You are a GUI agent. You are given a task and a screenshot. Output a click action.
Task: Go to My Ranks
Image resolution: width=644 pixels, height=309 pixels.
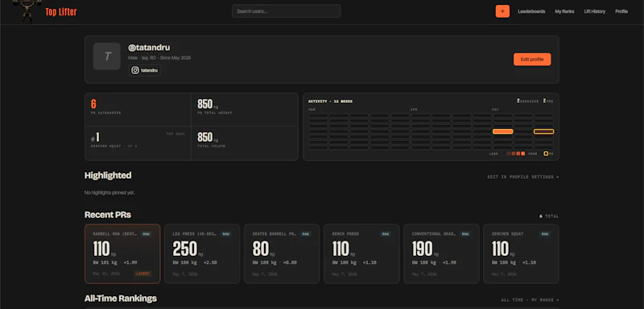[565, 11]
